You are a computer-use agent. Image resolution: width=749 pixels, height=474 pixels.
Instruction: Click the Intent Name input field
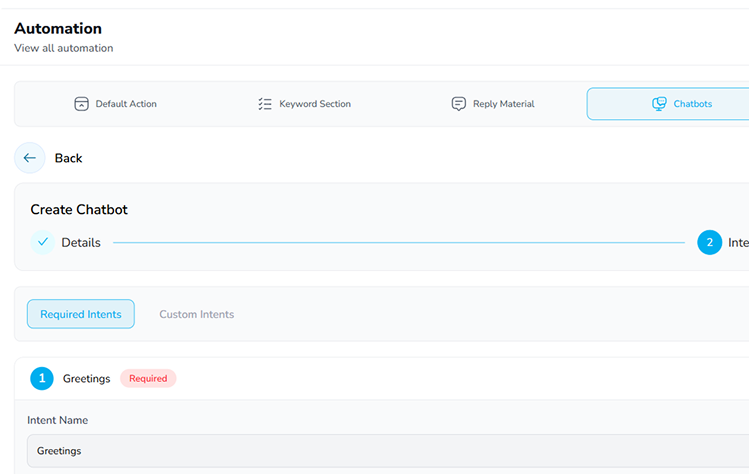pyautogui.click(x=388, y=451)
